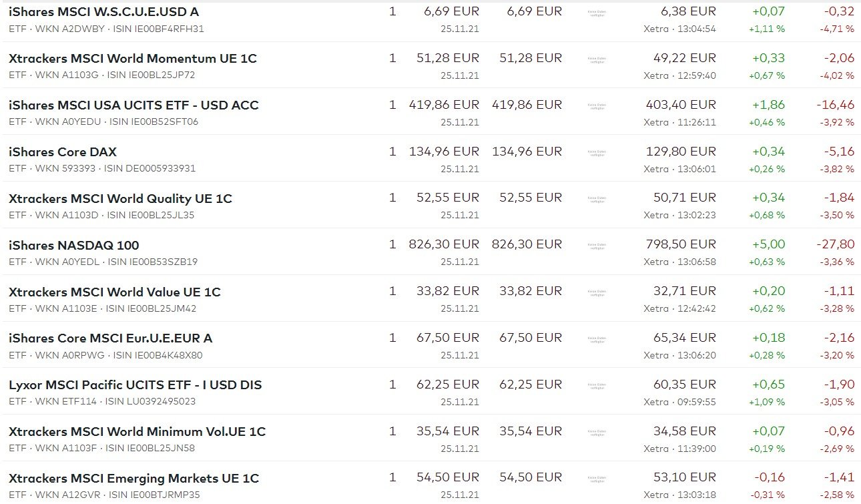The height and width of the screenshot is (504, 861).
Task: Select the iShares Core DAX entry
Action: (x=63, y=152)
